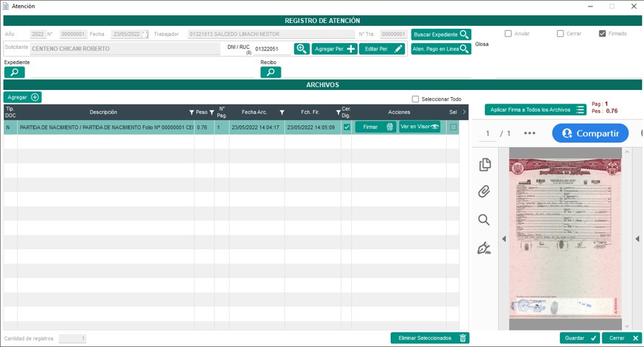Click the search magnifier in PDF viewer
This screenshot has height=347, width=644.
click(x=484, y=220)
